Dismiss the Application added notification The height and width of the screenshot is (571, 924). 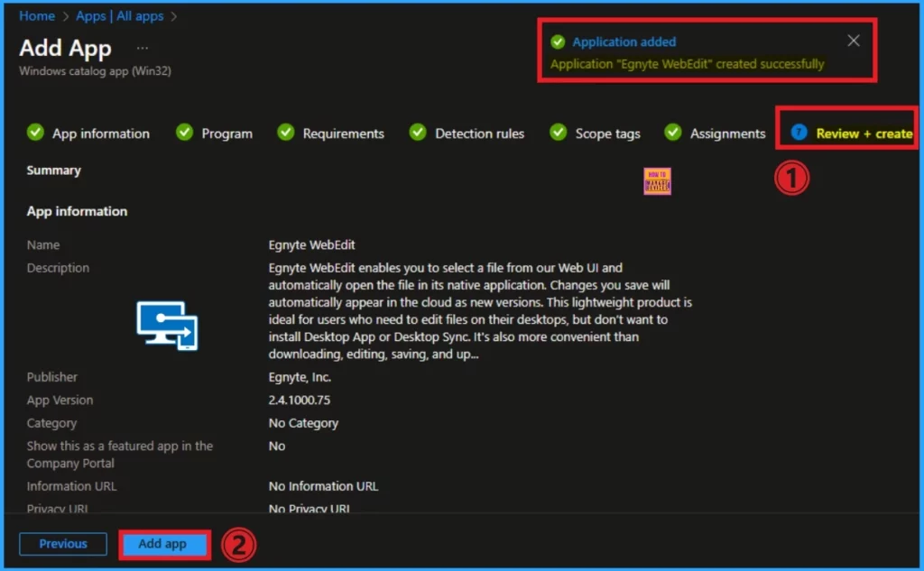point(854,41)
